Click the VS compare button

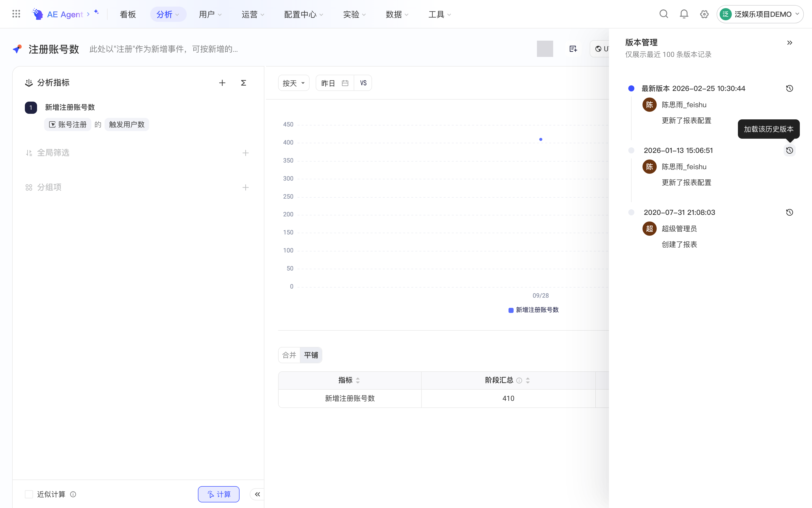point(363,83)
